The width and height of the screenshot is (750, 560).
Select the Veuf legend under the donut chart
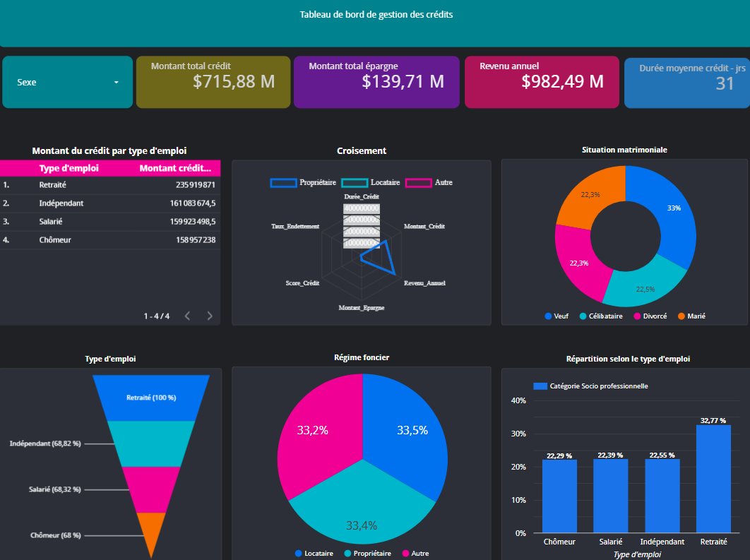click(x=556, y=316)
